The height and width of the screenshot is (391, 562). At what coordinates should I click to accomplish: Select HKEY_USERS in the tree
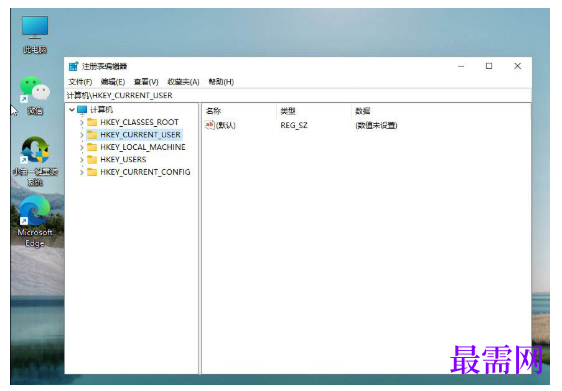click(123, 159)
